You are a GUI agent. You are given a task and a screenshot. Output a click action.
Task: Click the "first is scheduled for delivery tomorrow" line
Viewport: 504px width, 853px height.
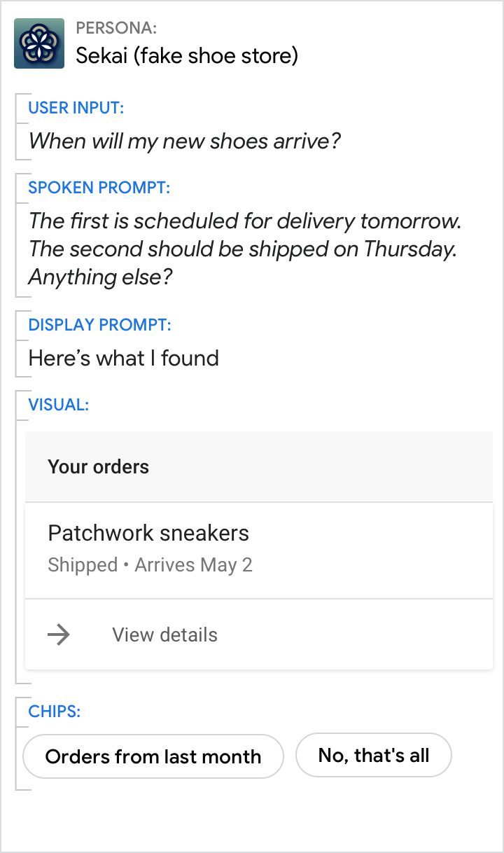point(245,221)
